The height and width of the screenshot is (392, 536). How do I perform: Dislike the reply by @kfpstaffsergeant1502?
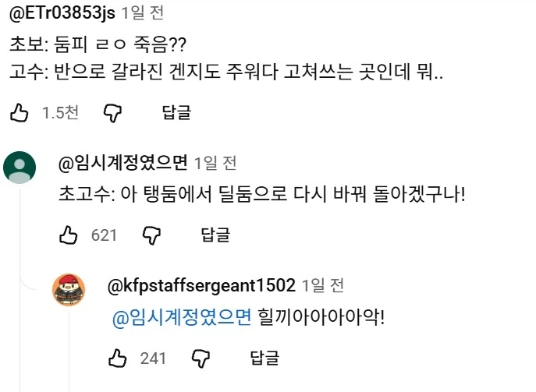[x=201, y=358]
